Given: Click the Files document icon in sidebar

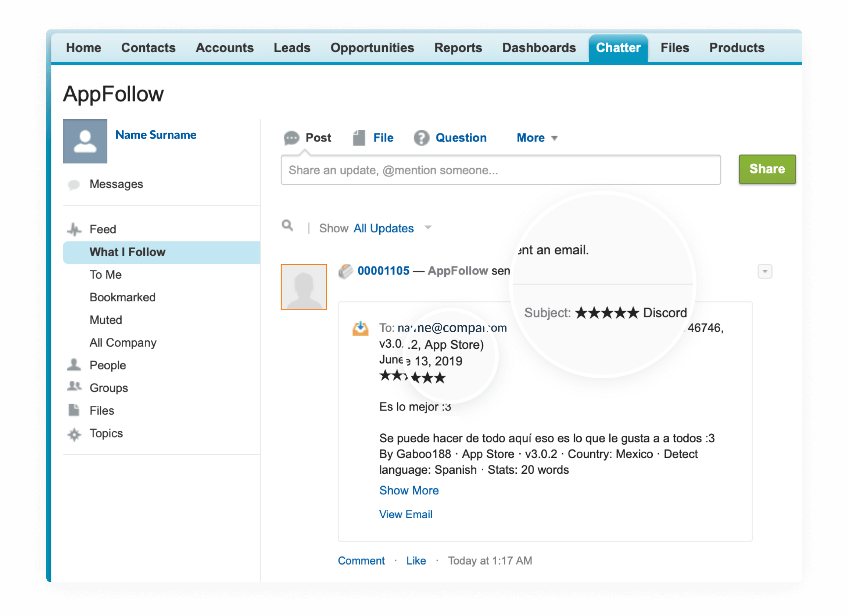Looking at the screenshot, I should coord(74,410).
